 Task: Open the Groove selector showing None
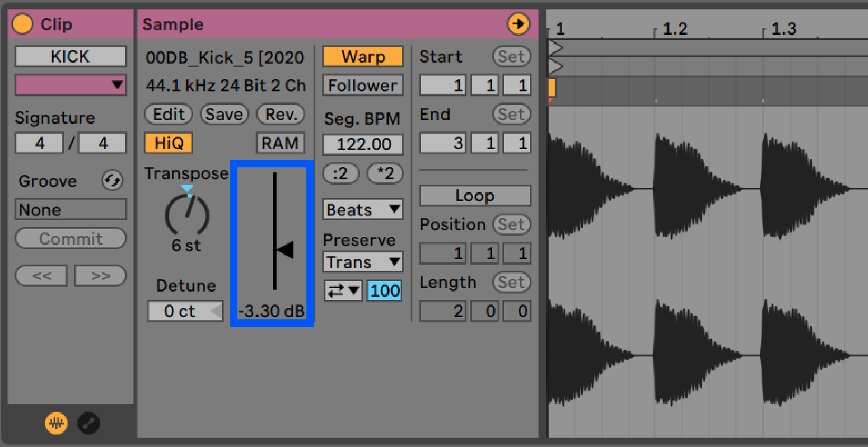click(70, 209)
